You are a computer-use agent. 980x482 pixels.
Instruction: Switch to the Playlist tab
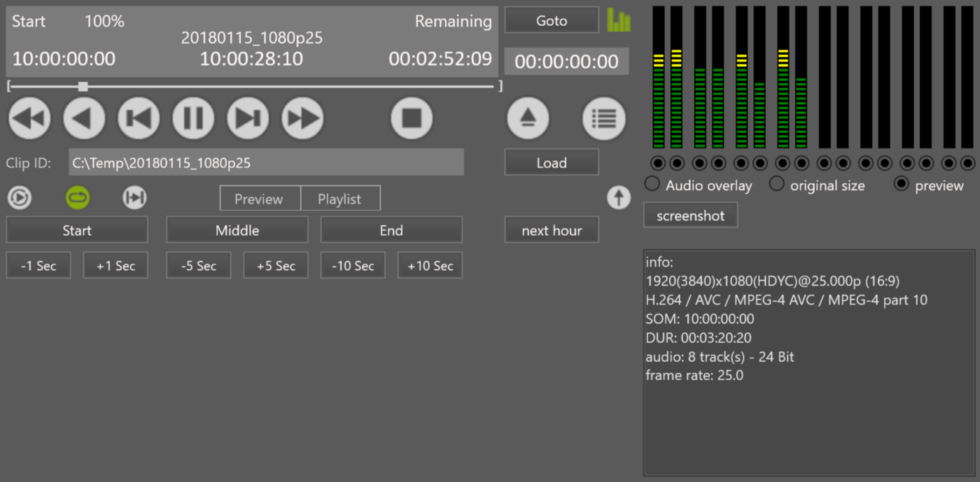pyautogui.click(x=340, y=198)
